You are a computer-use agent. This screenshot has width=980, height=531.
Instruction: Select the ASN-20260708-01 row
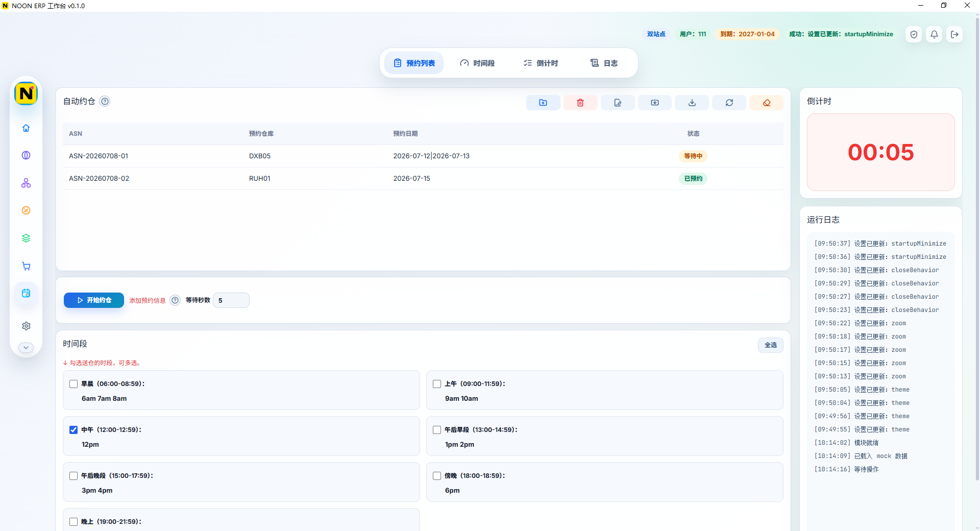pyautogui.click(x=423, y=156)
